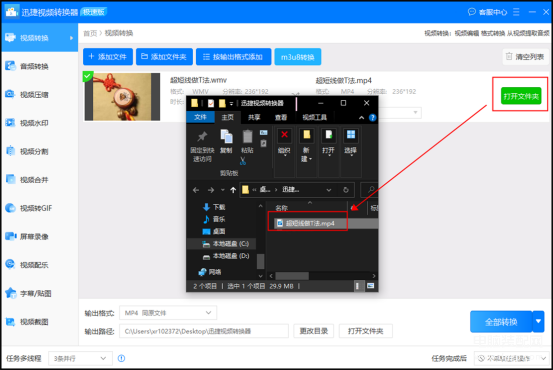Click 打开文件夹 button beside 更改目录
553x370 pixels.
click(365, 331)
